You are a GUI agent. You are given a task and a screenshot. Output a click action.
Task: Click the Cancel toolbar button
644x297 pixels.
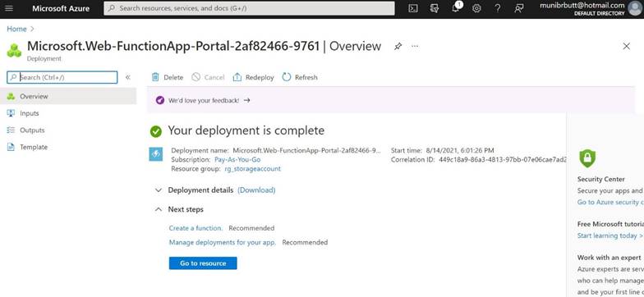(209, 77)
